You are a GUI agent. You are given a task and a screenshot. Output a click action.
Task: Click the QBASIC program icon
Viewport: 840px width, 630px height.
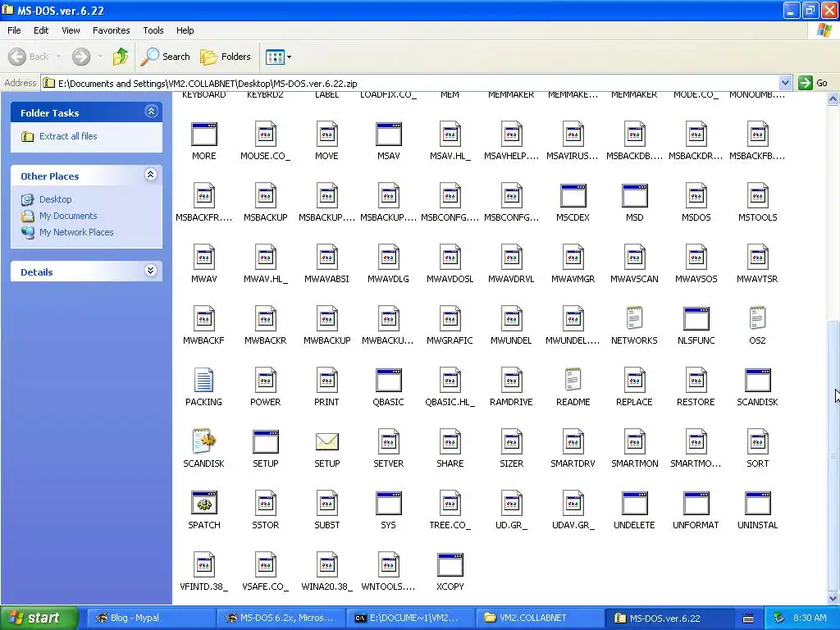click(388, 381)
